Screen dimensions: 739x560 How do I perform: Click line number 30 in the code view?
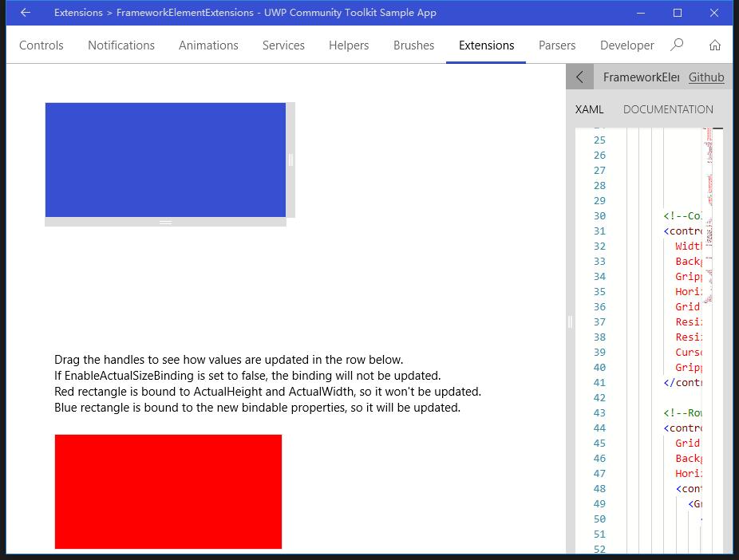(599, 215)
